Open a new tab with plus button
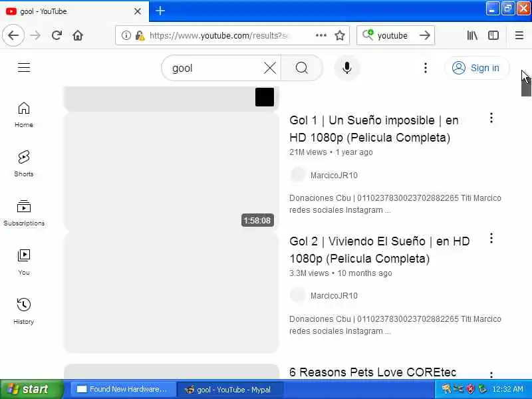 [x=160, y=11]
